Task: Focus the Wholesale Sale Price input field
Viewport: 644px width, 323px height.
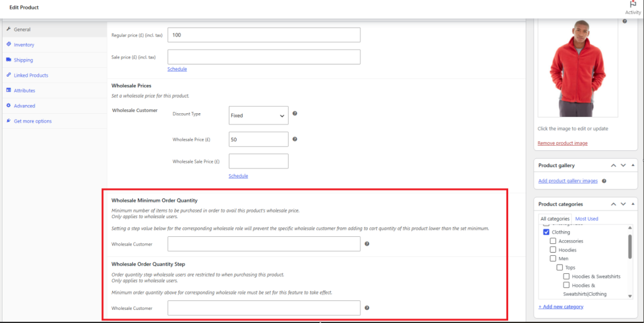Action: [x=258, y=161]
